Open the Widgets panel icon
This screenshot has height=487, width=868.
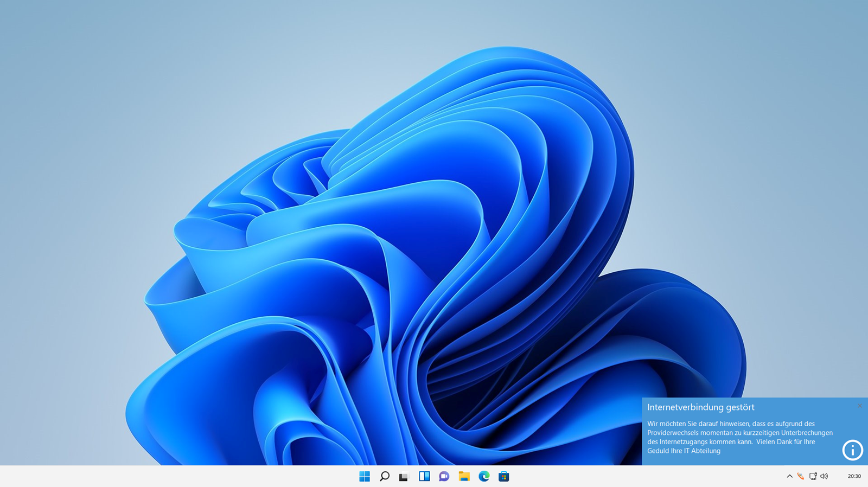(x=424, y=476)
